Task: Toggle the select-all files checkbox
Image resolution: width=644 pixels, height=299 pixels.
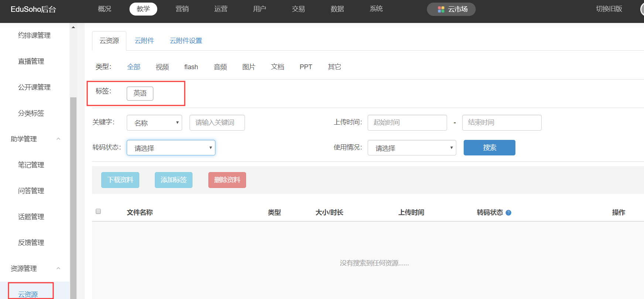Action: pyautogui.click(x=98, y=211)
